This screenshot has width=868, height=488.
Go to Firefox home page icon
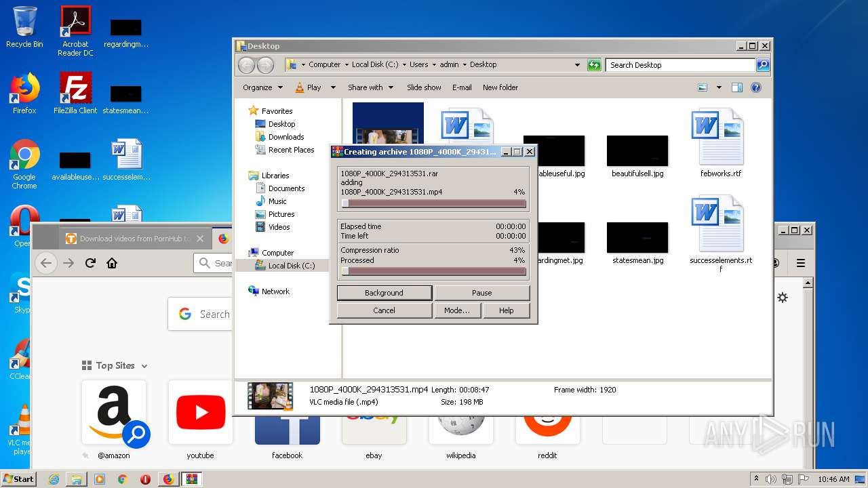coord(112,263)
